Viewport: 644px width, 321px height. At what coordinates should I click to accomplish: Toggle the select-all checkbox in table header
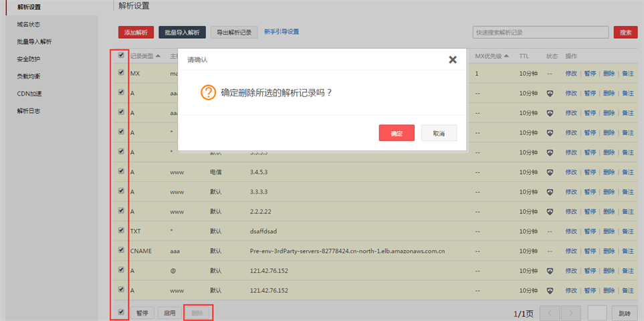coord(121,56)
